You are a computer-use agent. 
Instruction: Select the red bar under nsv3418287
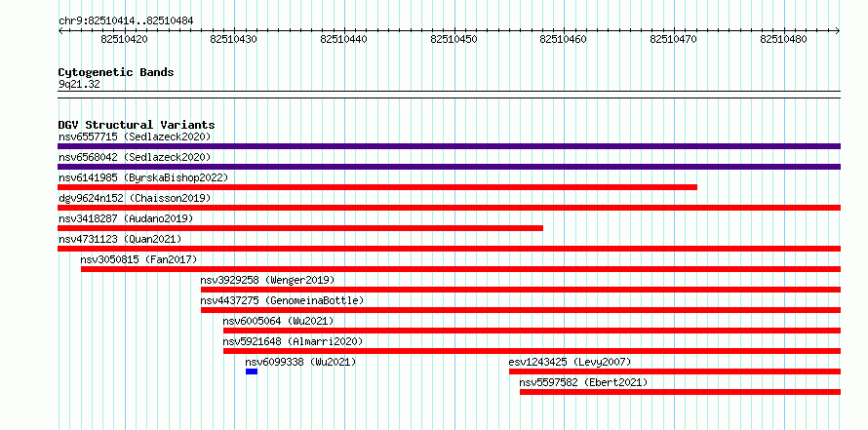click(300, 228)
